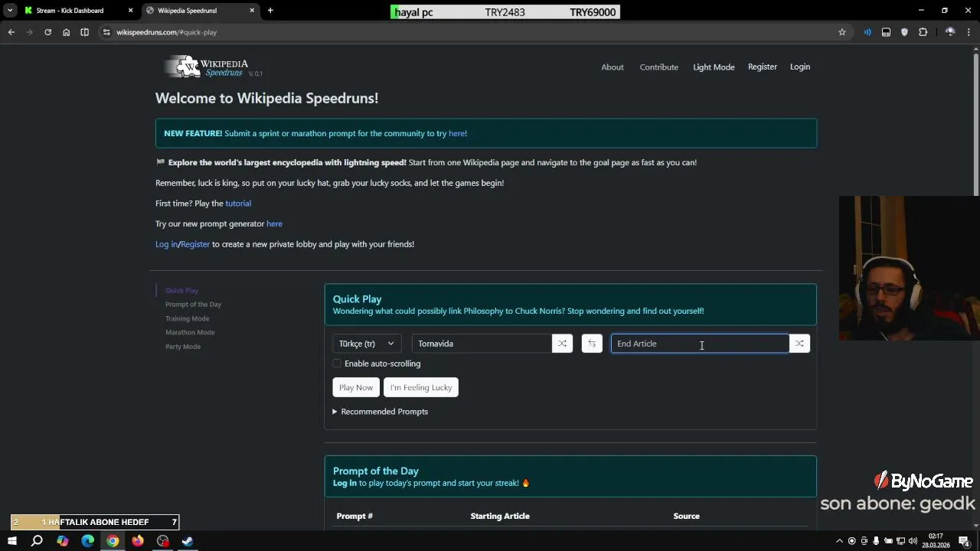Show hidden system tray icons
This screenshot has width=980, height=551.
tap(839, 541)
